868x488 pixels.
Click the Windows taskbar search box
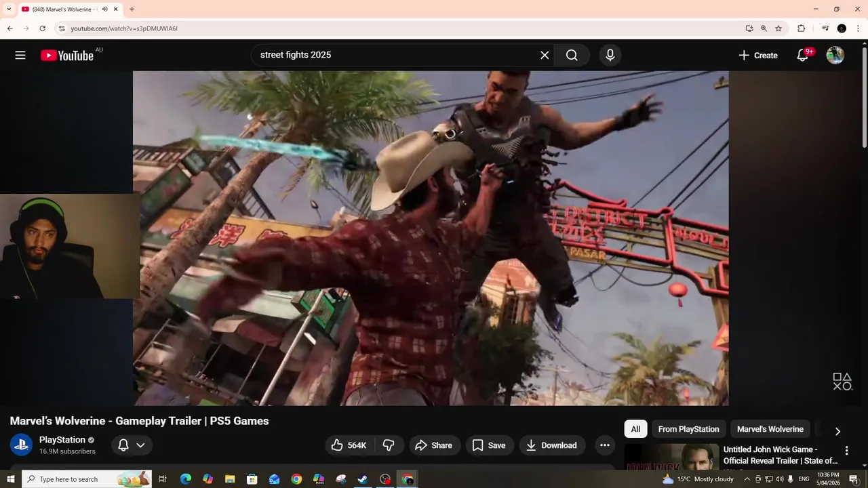pos(87,479)
